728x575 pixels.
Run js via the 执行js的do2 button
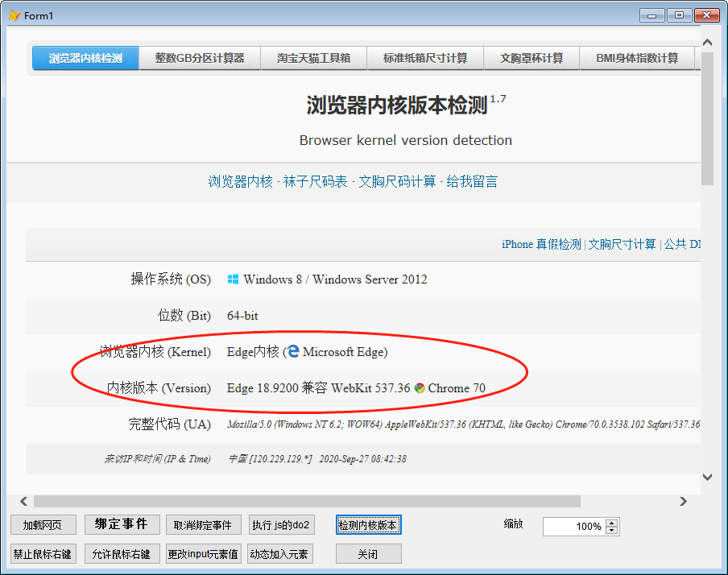282,524
